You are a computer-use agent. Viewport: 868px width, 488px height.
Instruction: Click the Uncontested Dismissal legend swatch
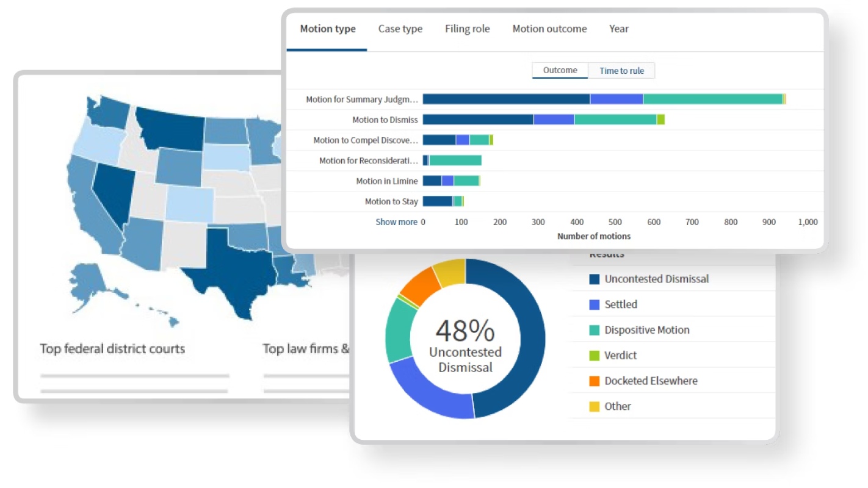595,279
